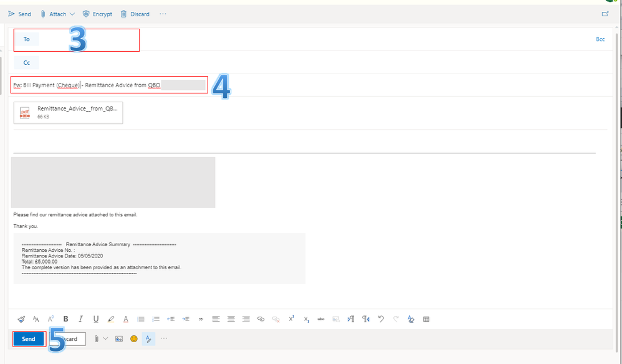Clear the text formatting
The width and height of the screenshot is (622, 364).
click(x=411, y=318)
